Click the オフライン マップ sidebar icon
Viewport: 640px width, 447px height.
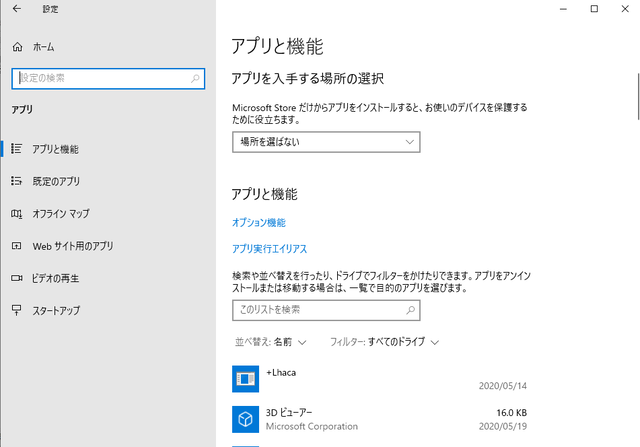coord(16,214)
